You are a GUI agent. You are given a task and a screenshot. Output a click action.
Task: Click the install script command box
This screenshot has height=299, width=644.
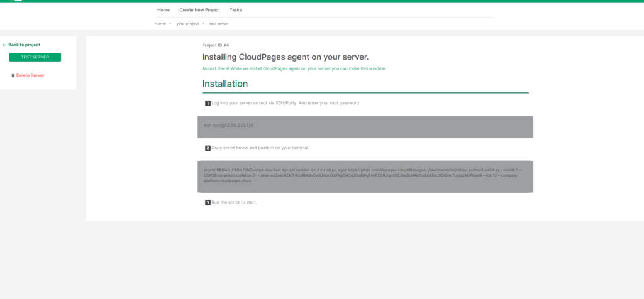365,177
